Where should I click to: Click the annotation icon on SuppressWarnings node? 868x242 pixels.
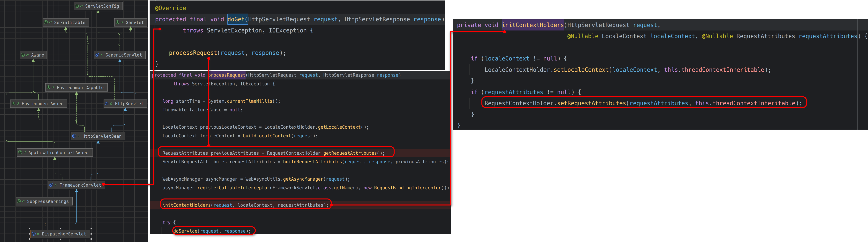[x=19, y=201]
